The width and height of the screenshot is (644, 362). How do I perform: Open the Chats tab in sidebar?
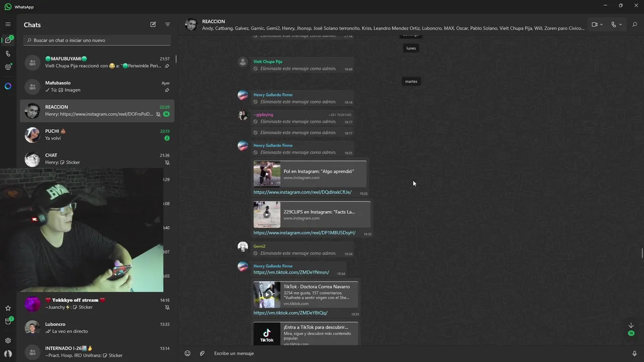[8, 40]
